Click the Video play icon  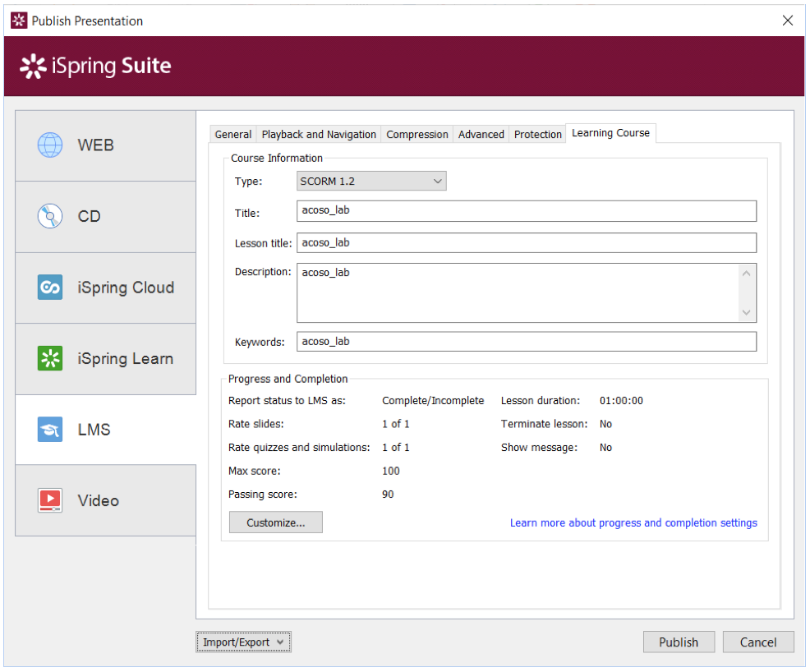pyautogui.click(x=50, y=500)
